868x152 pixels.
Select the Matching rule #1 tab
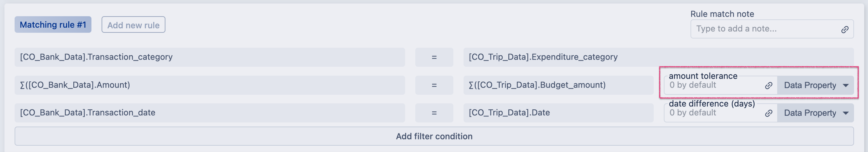(53, 25)
